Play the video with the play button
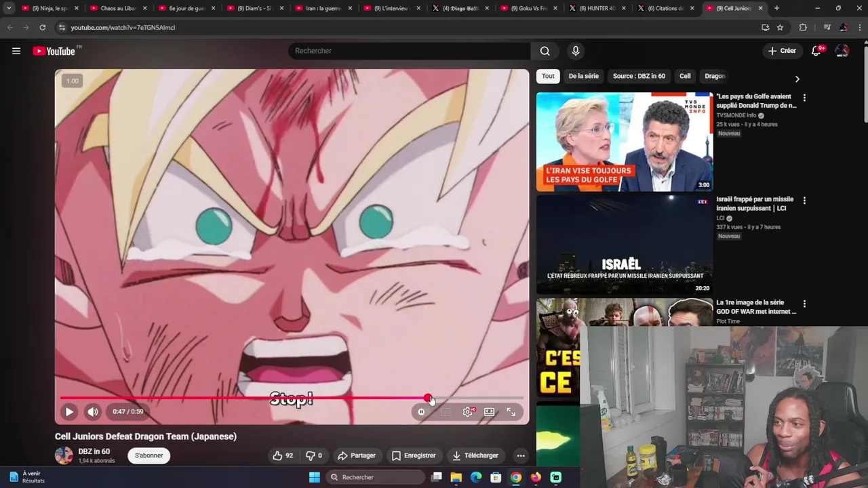The height and width of the screenshot is (488, 868). coord(69,411)
